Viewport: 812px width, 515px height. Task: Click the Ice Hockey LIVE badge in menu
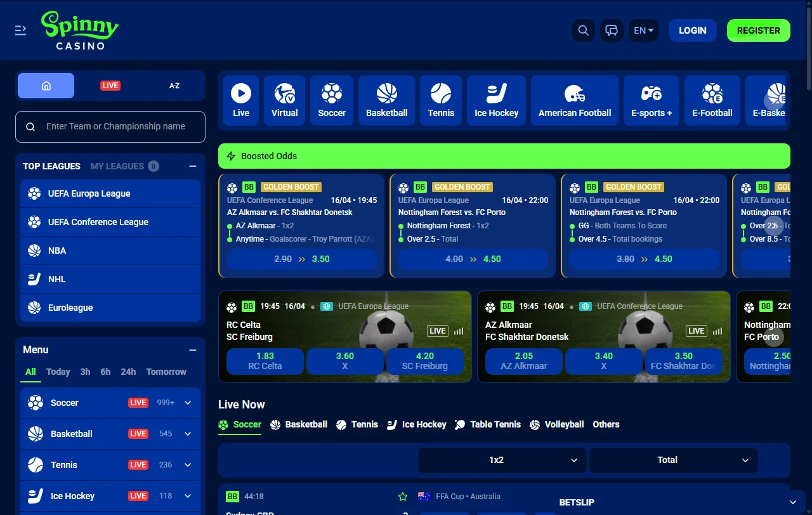[138, 496]
